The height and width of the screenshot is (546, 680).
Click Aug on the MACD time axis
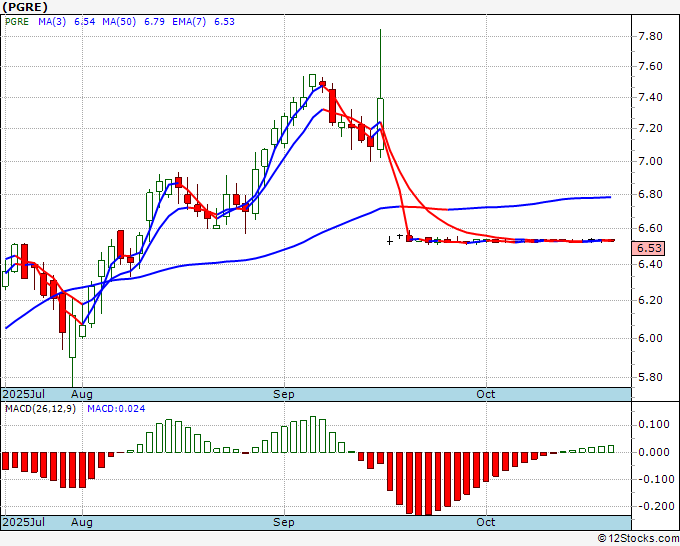pos(82,522)
